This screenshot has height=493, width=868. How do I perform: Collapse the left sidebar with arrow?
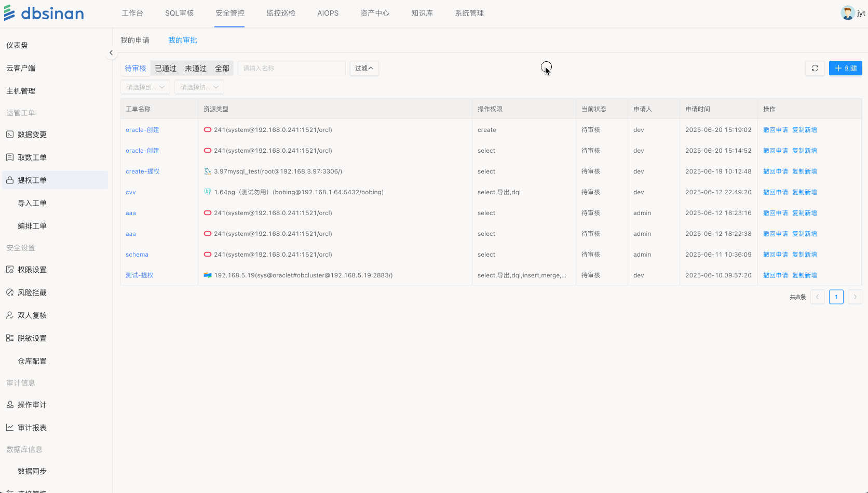pyautogui.click(x=111, y=52)
